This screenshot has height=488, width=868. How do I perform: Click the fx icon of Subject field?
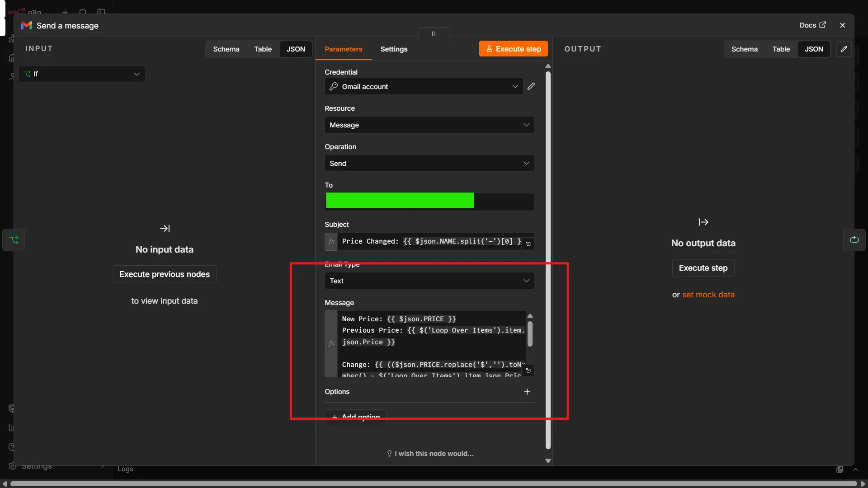click(x=331, y=241)
